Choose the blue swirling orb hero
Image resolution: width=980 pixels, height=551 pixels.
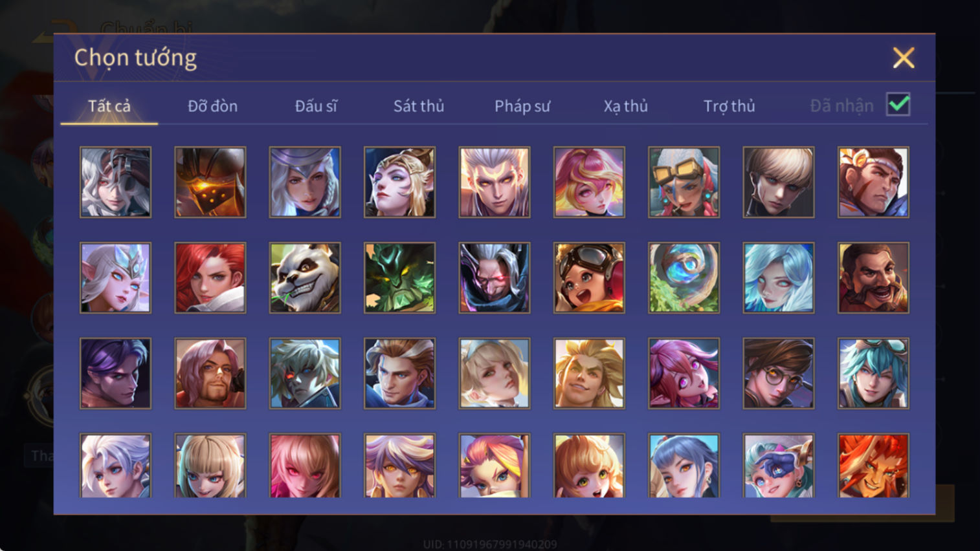(684, 278)
